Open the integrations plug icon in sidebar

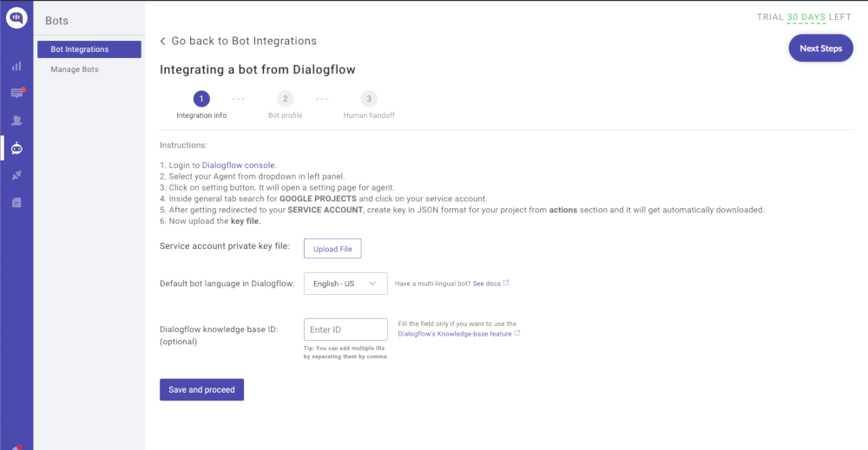pos(16,175)
